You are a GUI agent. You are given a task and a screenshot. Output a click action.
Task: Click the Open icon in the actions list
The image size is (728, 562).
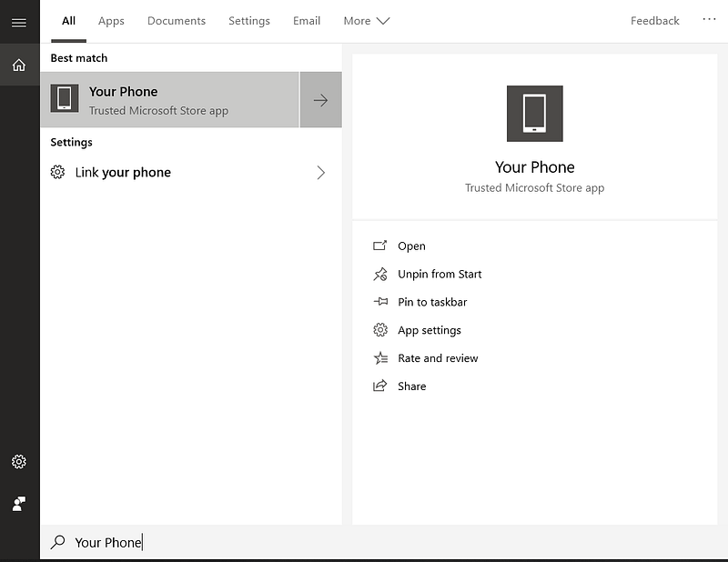point(379,246)
